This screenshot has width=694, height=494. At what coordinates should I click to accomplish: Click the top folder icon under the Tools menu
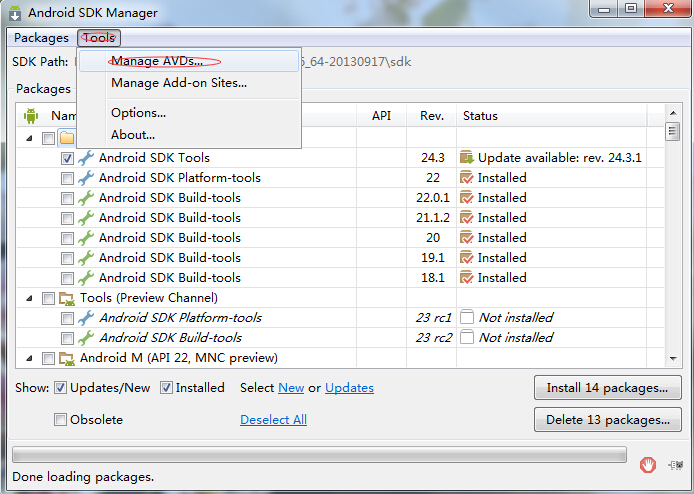coord(67,138)
